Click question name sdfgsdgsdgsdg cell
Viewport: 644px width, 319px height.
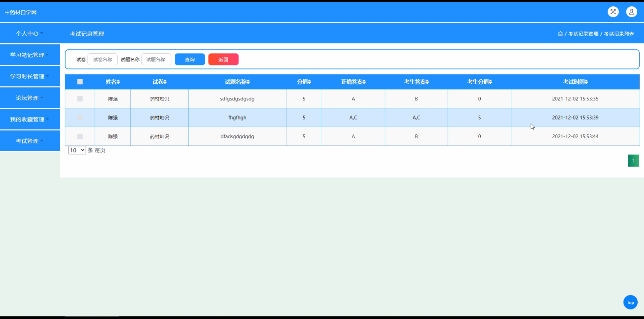(237, 99)
